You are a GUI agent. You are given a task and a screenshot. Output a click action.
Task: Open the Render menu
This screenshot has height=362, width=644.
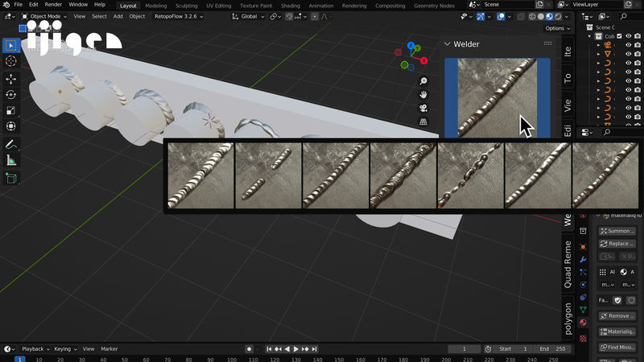tap(53, 5)
